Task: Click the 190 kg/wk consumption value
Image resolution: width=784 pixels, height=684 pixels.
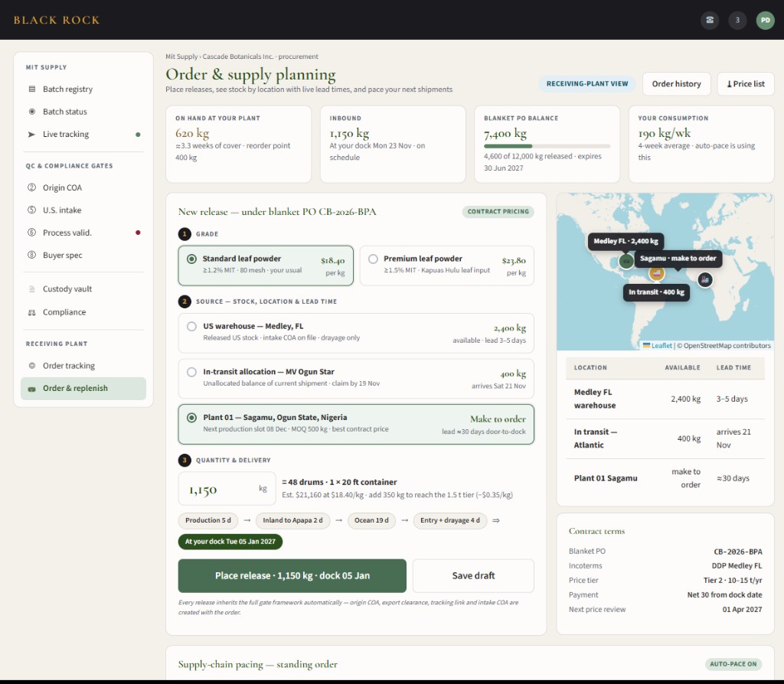Action: pos(664,133)
